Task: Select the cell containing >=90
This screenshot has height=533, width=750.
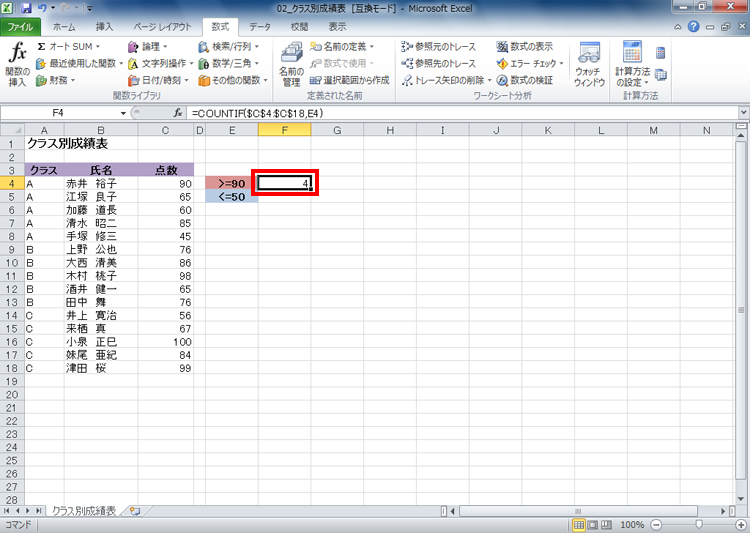Action: (x=232, y=183)
